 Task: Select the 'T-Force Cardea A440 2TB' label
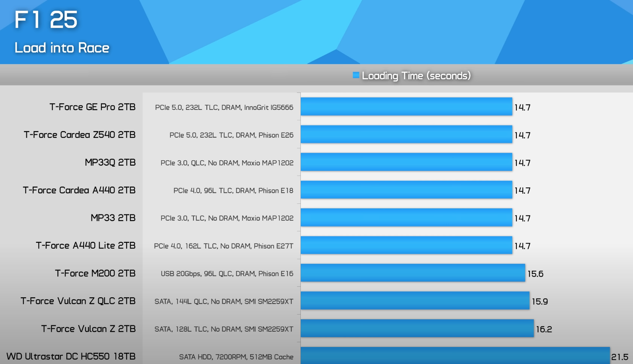79,190
